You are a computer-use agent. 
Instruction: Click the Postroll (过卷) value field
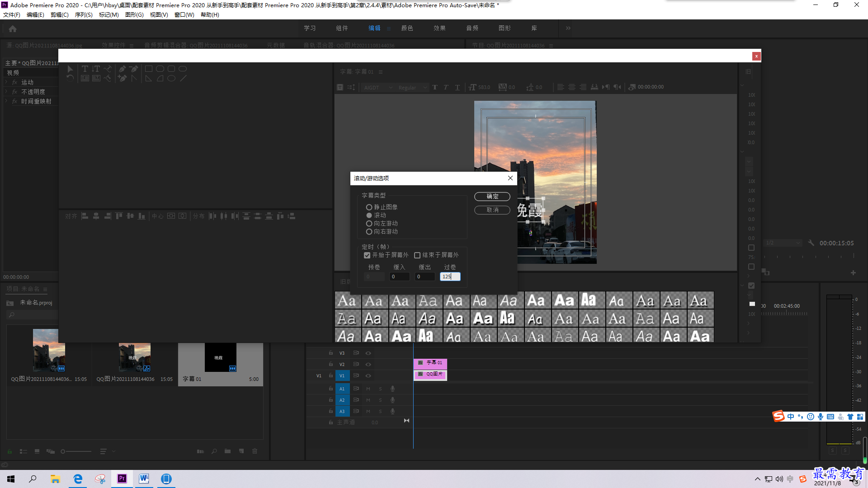(450, 277)
